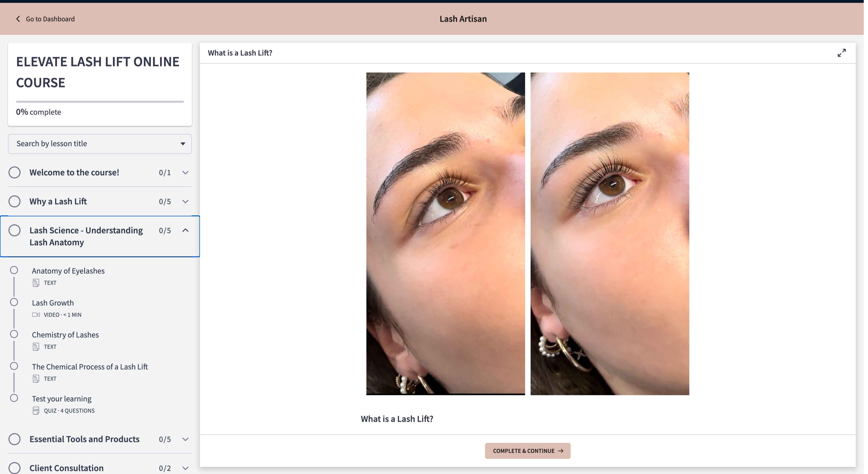This screenshot has height=474, width=868.
Task: Click text icon under The Chemical Process lesson
Action: (x=36, y=379)
